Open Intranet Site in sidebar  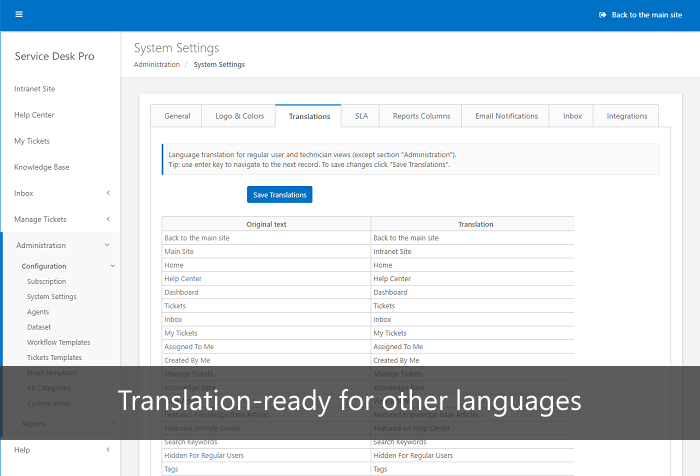coord(34,89)
